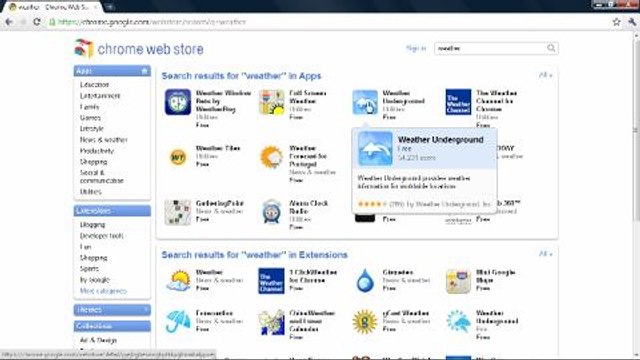Open the Education category

pyautogui.click(x=94, y=84)
